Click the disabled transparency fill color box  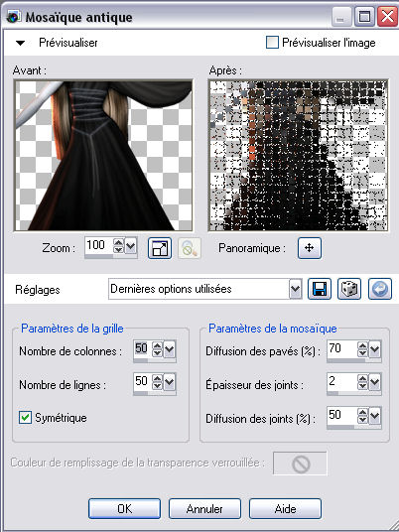[x=301, y=464]
